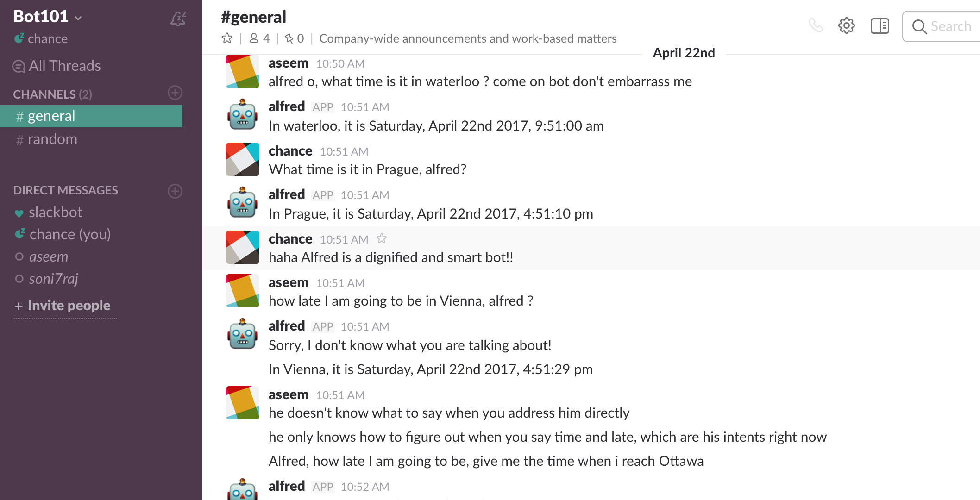Open the notification snooze bell icon

click(178, 19)
